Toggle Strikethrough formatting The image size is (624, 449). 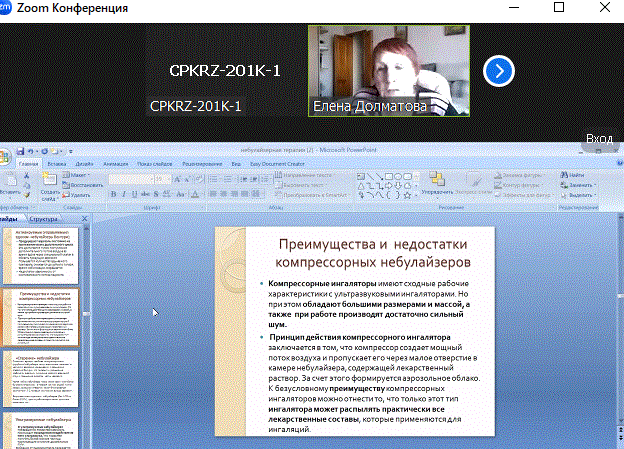coord(145,194)
